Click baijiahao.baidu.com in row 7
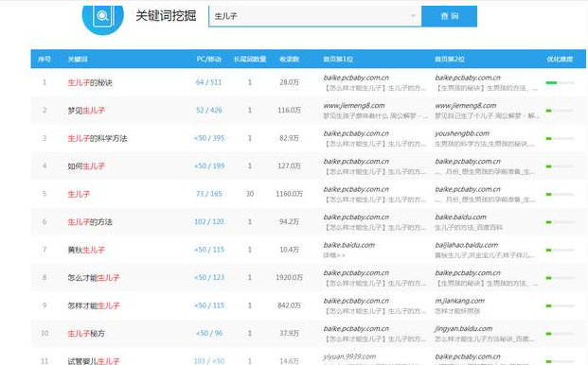This screenshot has width=588, height=365. point(466,245)
